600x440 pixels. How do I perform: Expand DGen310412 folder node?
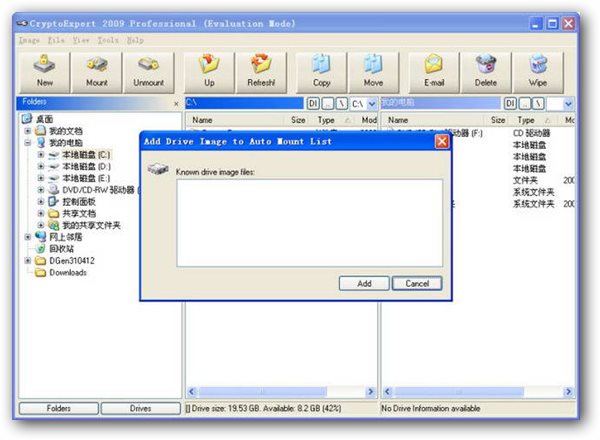pyautogui.click(x=28, y=261)
